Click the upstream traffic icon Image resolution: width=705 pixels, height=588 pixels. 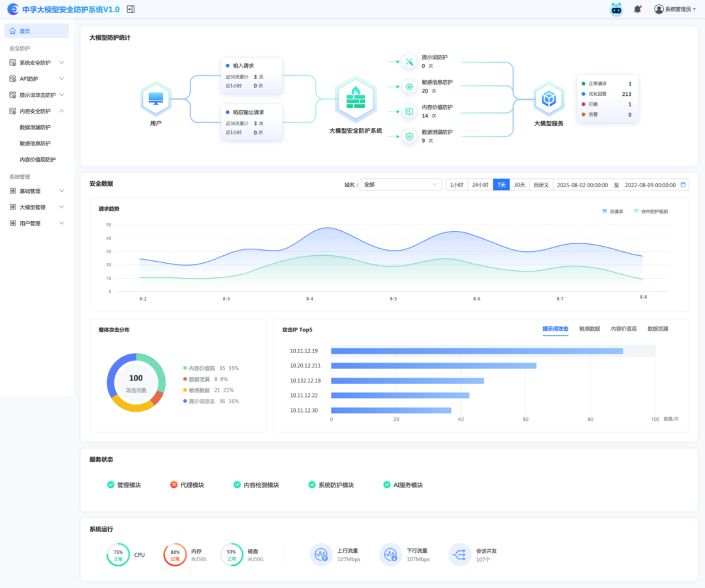321,555
